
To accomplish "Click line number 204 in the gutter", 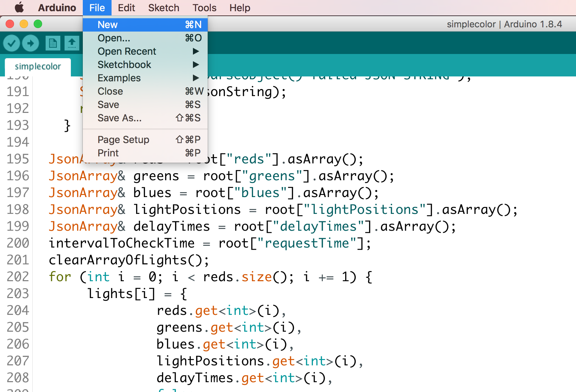I will pos(18,310).
